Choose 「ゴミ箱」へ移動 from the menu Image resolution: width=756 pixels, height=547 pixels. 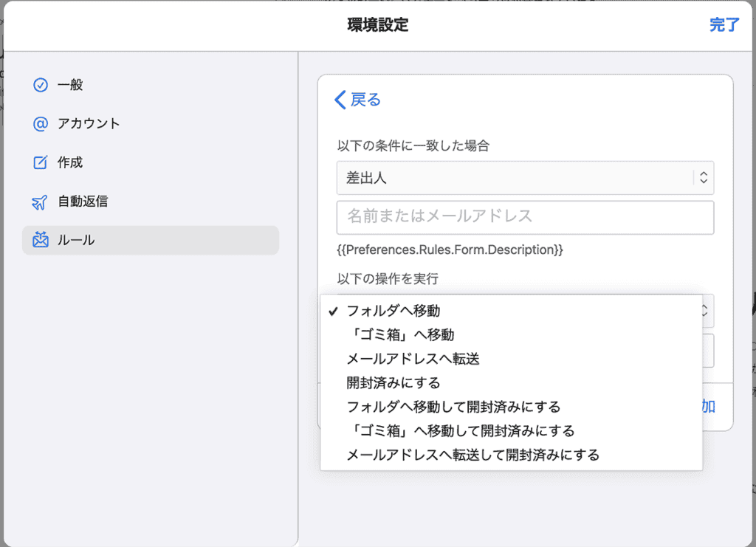pyautogui.click(x=511, y=335)
